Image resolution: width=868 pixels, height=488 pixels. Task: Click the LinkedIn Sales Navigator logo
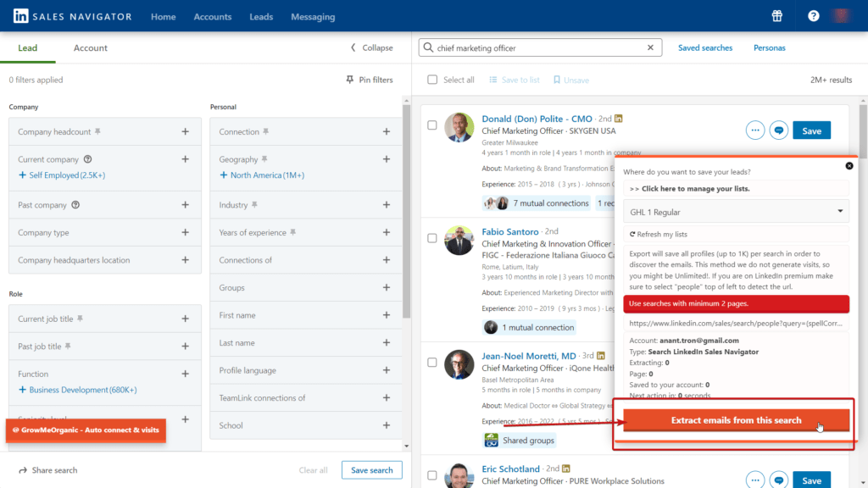pos(73,17)
